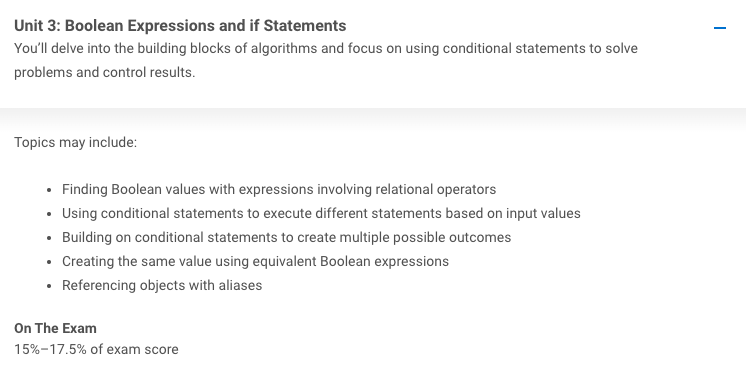746x365 pixels.
Task: Click bullet dot before 'Creating the same value'
Action: [x=49, y=262]
